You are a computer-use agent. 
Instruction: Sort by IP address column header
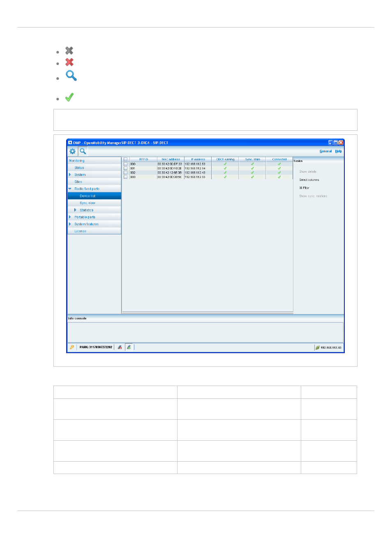click(x=198, y=159)
